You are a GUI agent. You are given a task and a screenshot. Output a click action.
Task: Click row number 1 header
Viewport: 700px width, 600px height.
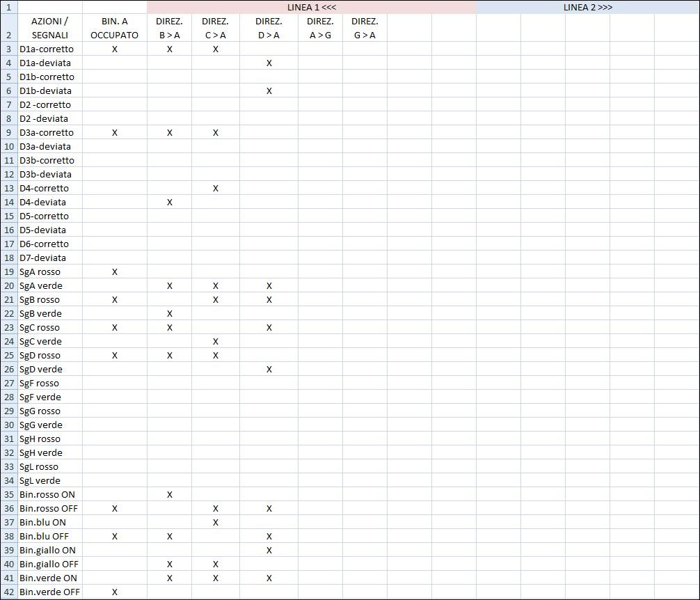coord(8,7)
